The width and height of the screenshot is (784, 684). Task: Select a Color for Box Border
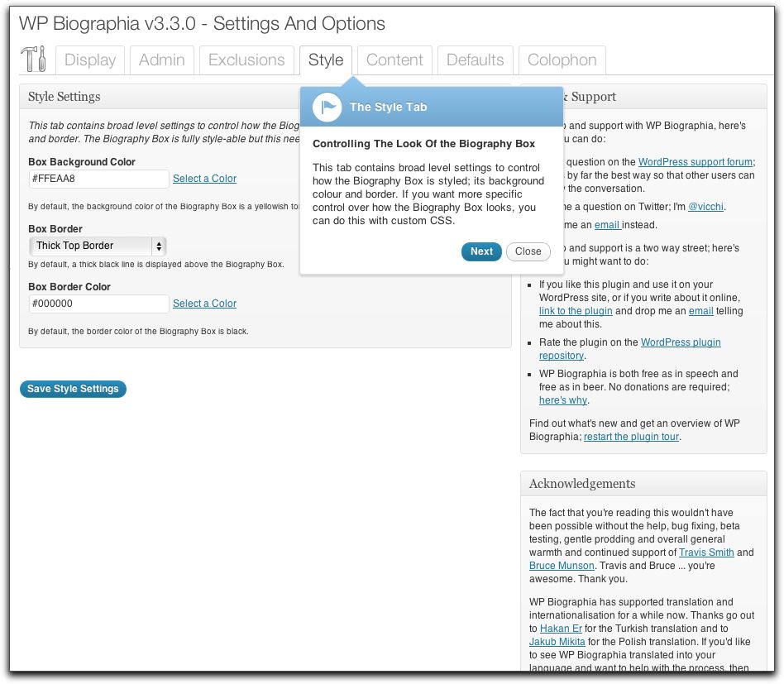pyautogui.click(x=204, y=304)
